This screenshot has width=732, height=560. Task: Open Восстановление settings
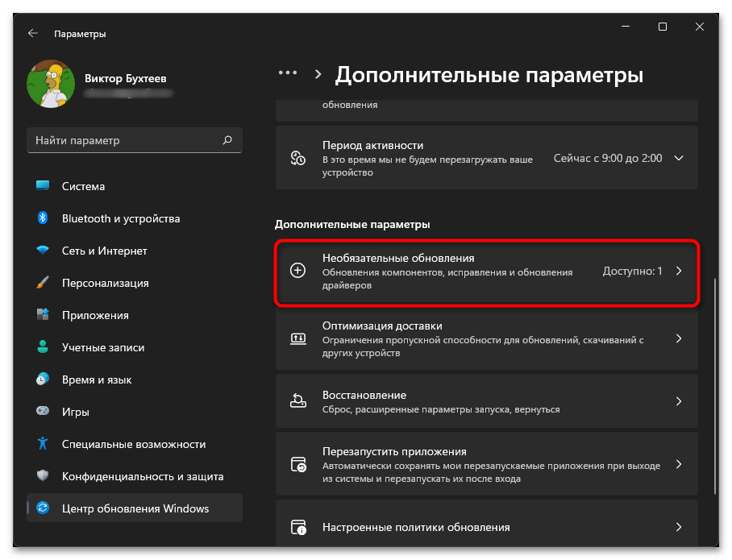point(487,401)
